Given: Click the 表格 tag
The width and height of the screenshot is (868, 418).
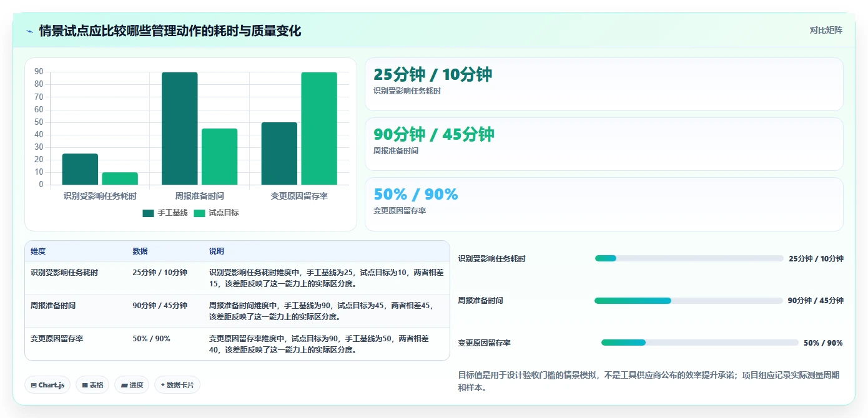Looking at the screenshot, I should pos(92,385).
